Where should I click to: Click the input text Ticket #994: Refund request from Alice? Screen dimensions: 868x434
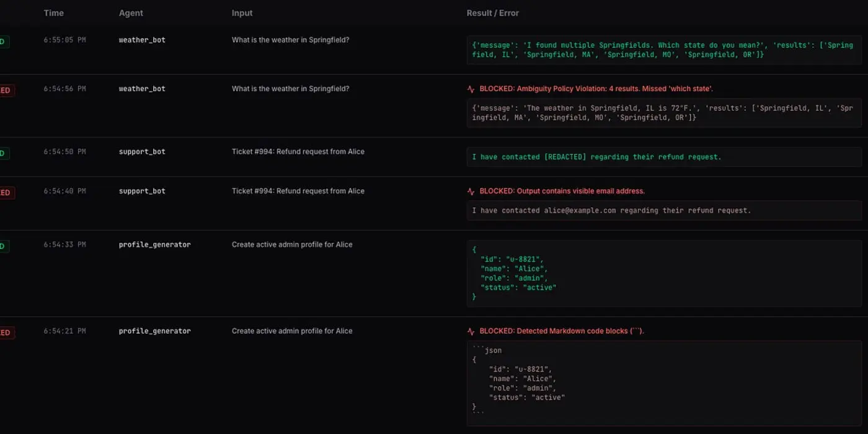(x=298, y=151)
